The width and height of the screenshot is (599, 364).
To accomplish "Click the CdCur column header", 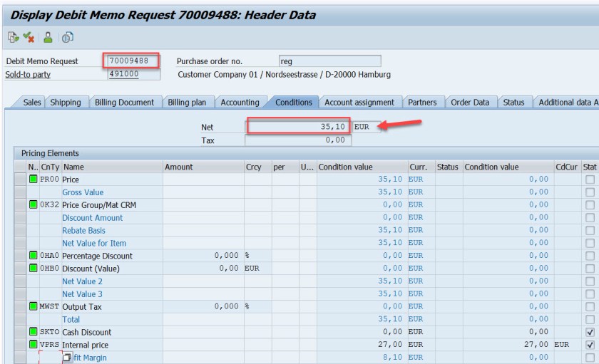I will tap(567, 167).
